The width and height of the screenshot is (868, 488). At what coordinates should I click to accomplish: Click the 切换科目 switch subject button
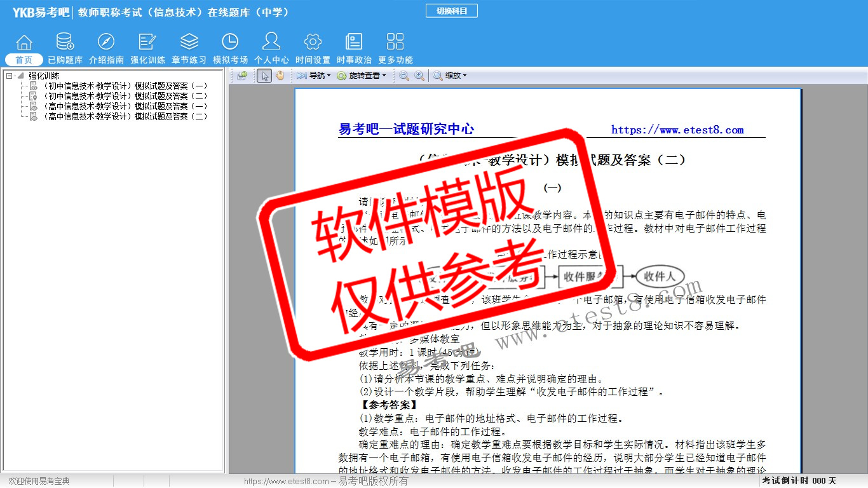[x=451, y=11]
